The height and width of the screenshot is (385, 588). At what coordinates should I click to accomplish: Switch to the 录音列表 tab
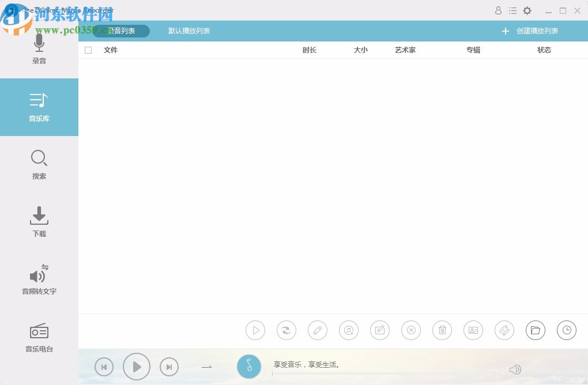tap(121, 31)
